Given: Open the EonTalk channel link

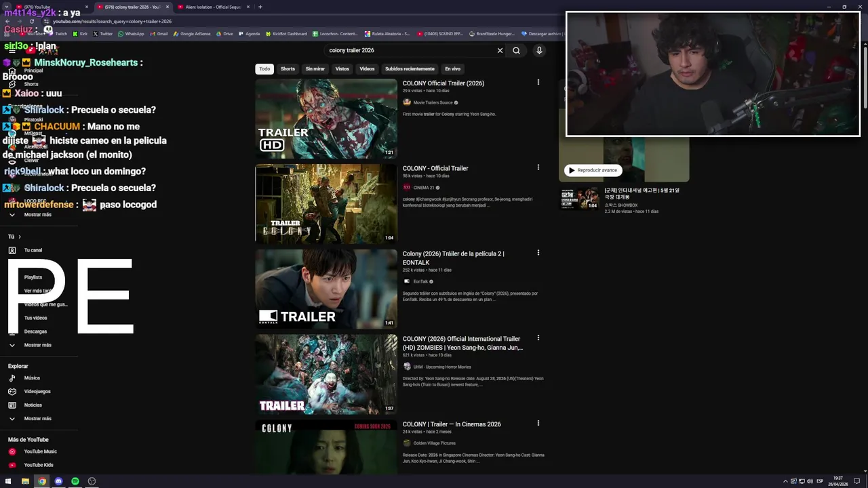Looking at the screenshot, I should (420, 281).
